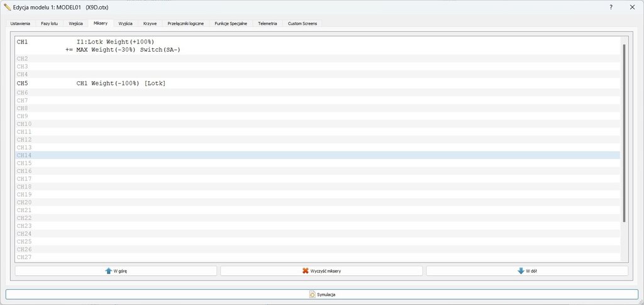Switch to the Ustawienia tab
644x305 pixels.
click(20, 23)
